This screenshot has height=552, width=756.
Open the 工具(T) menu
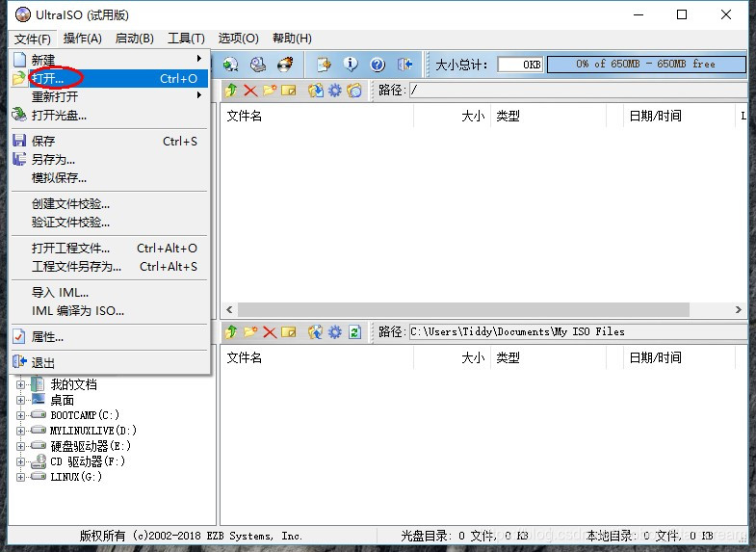coord(186,39)
